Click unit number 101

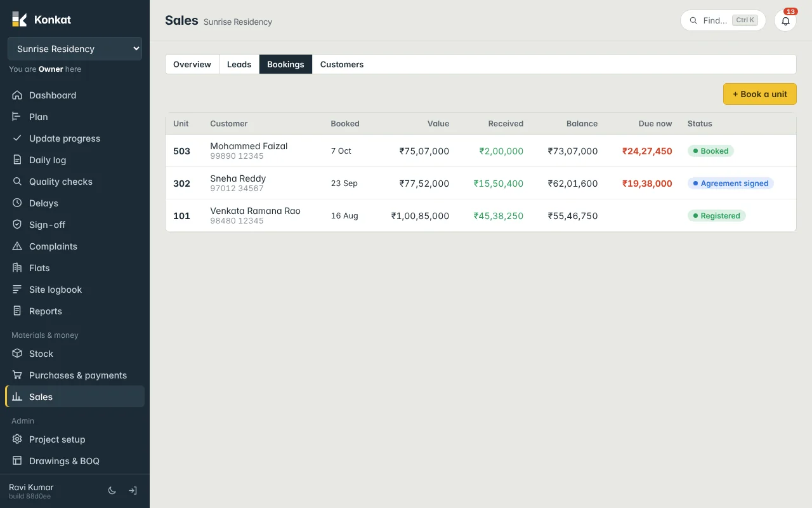[181, 216]
